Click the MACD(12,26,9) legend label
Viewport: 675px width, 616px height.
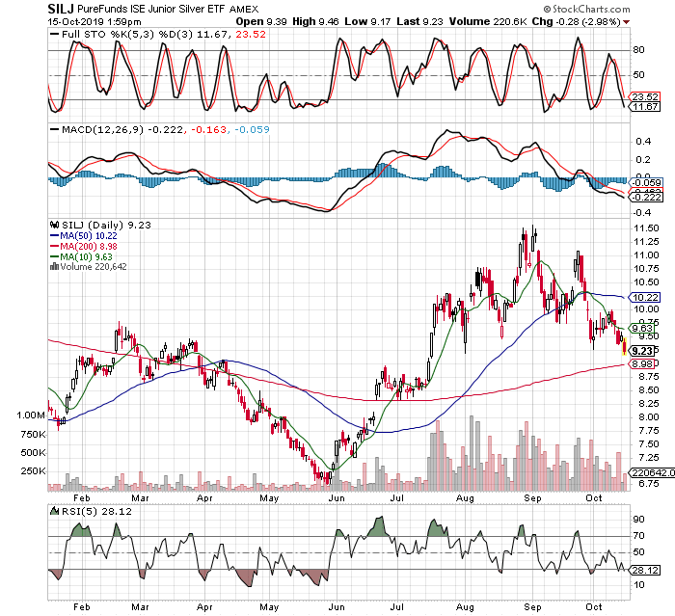click(102, 129)
